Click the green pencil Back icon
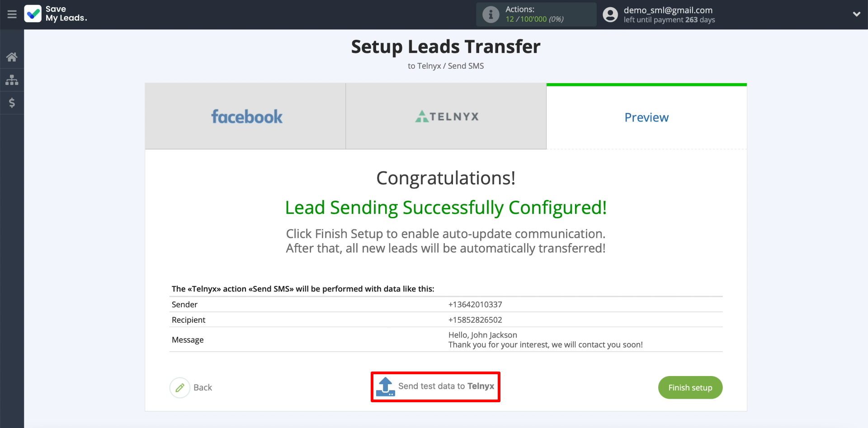 [x=180, y=387]
